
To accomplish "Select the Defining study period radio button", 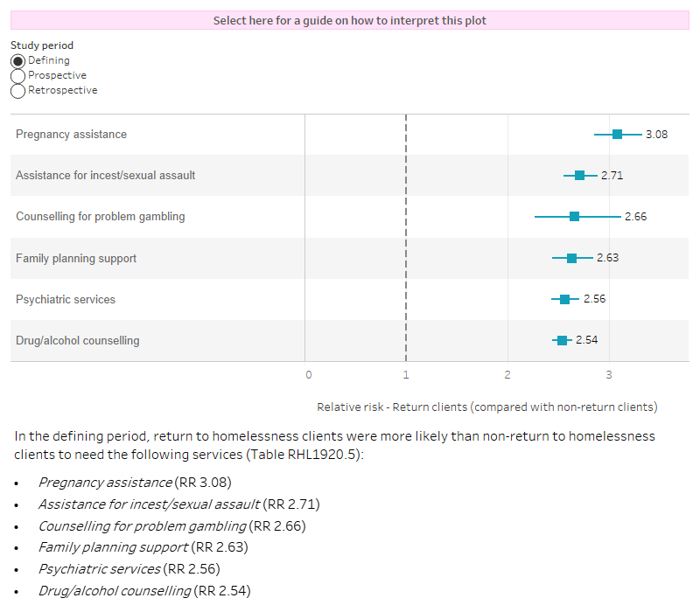I will pyautogui.click(x=17, y=61).
